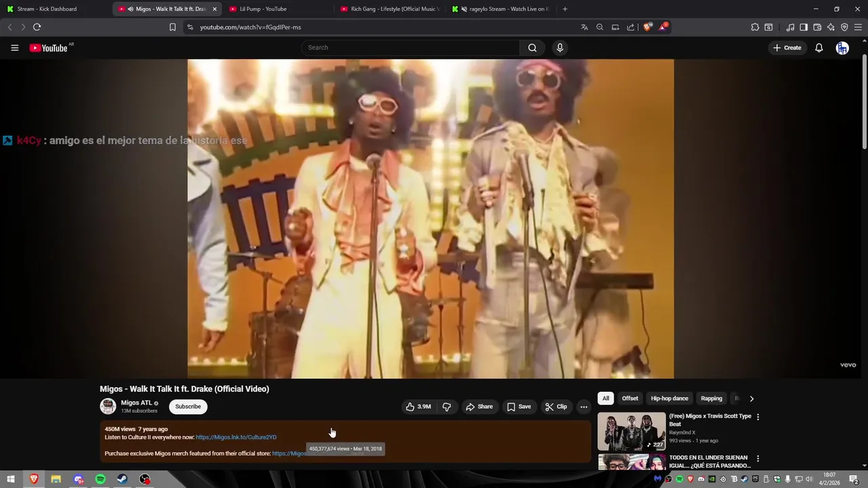Open the Windows Start menu
The width and height of the screenshot is (868, 488).
pyautogui.click(x=11, y=479)
